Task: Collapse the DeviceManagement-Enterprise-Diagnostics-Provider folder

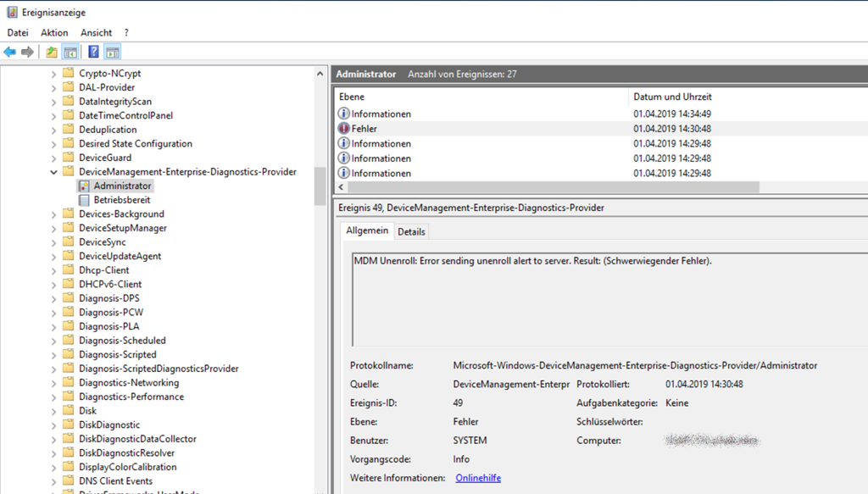Action: [54, 172]
